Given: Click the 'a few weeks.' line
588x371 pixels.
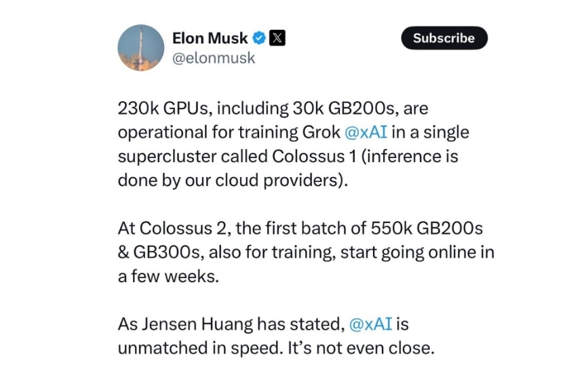Looking at the screenshot, I should (168, 277).
